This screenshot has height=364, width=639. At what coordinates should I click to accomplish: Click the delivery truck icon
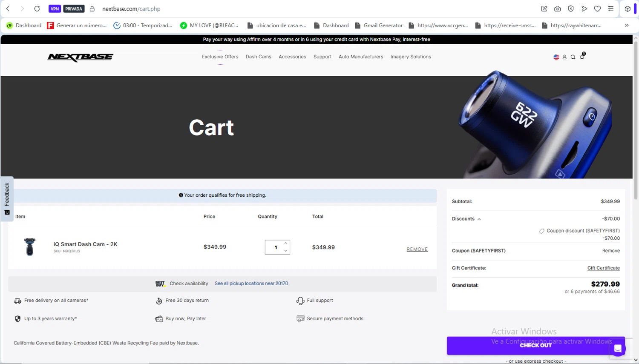pos(17,301)
